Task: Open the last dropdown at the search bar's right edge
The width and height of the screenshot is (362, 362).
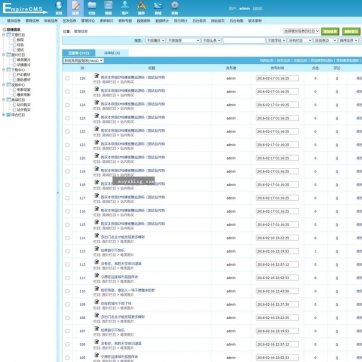Action: click(x=348, y=40)
